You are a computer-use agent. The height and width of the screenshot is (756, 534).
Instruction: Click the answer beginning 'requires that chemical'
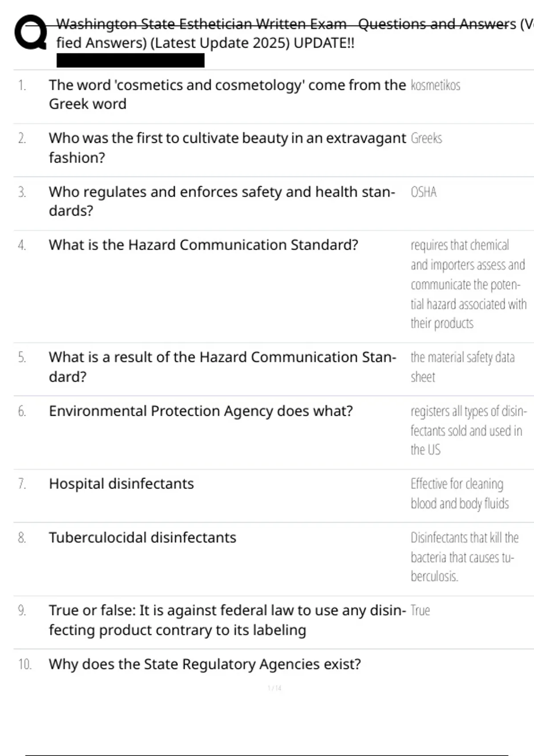(x=468, y=284)
